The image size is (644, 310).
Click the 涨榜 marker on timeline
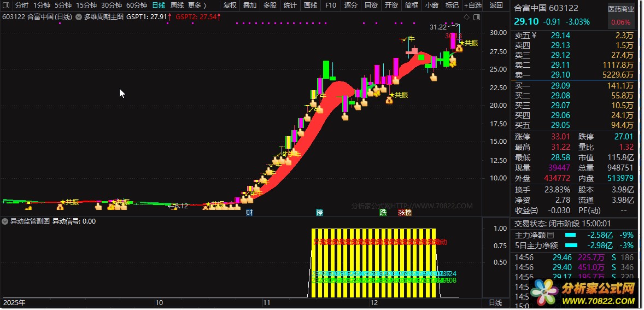[405, 213]
